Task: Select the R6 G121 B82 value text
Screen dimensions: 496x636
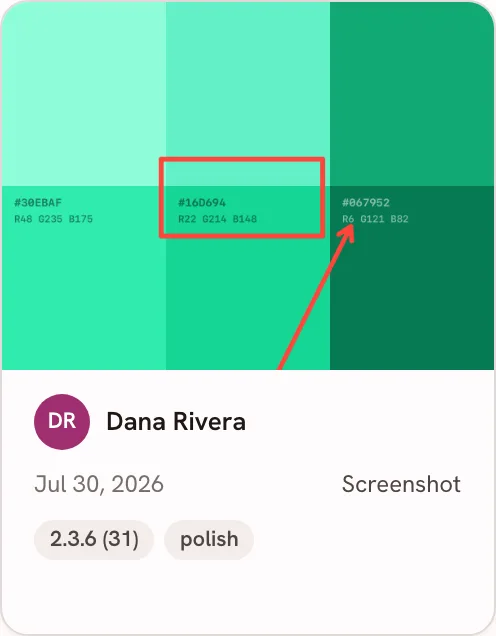Action: (375, 219)
